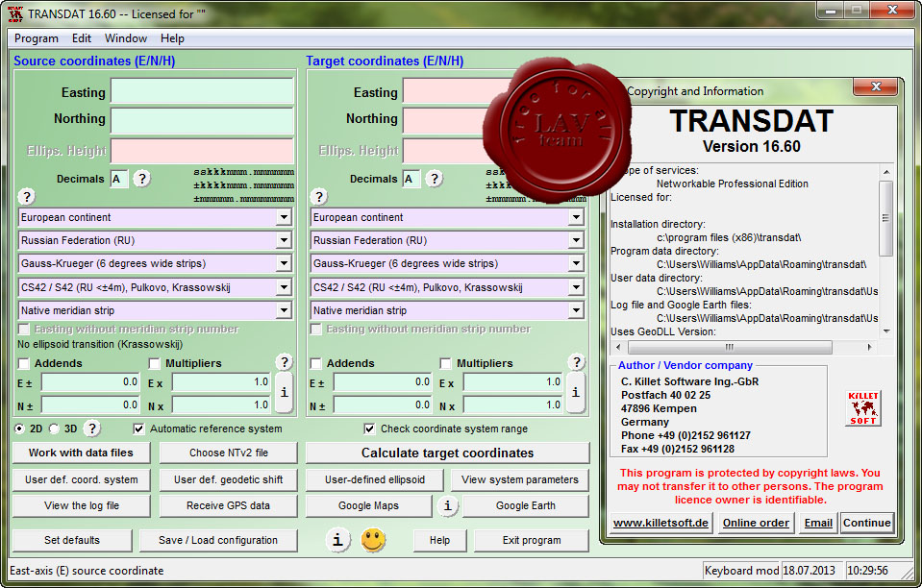Click Calculate target coordinates button
922x588 pixels.
447,453
